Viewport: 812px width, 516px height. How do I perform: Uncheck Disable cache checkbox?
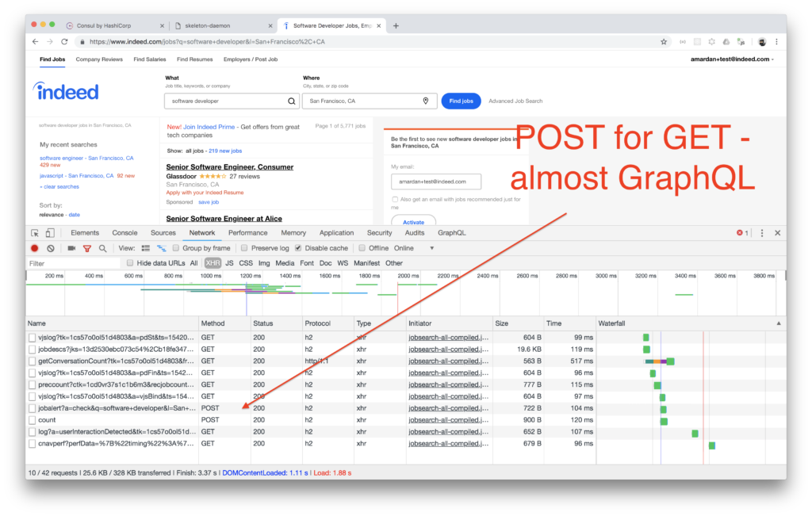tap(298, 248)
